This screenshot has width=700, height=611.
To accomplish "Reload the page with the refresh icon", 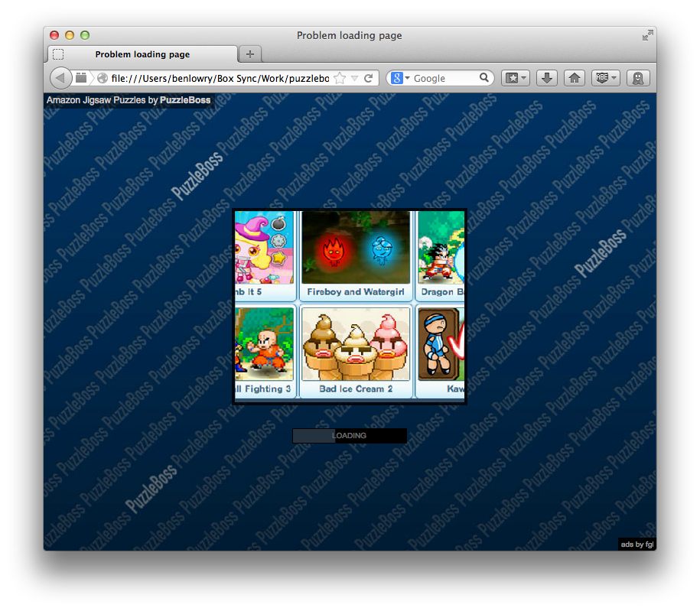I will 368,78.
